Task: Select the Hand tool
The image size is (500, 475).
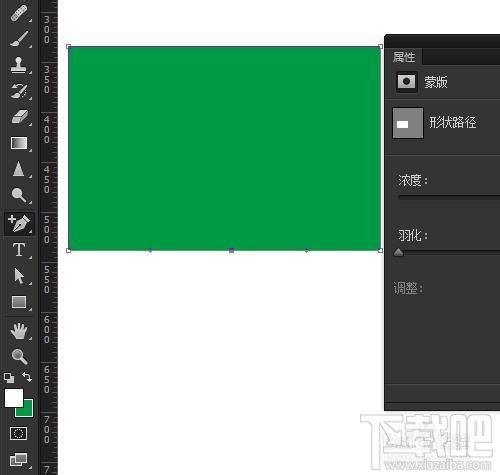Action: (x=19, y=331)
